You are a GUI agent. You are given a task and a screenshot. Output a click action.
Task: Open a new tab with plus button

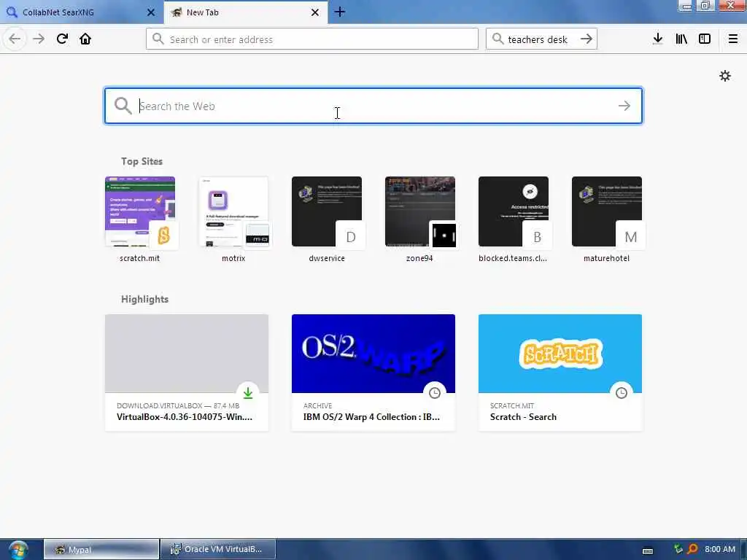[340, 12]
